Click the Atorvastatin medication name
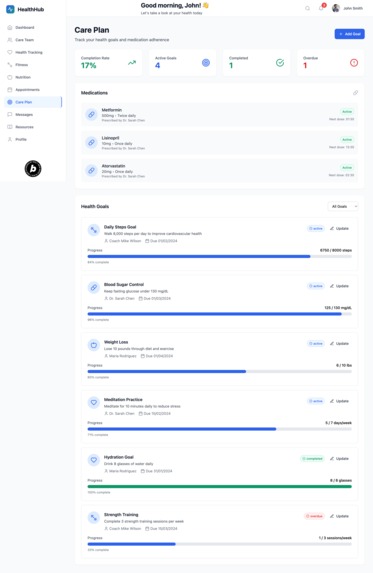Image resolution: width=373 pixels, height=573 pixels. [113, 166]
